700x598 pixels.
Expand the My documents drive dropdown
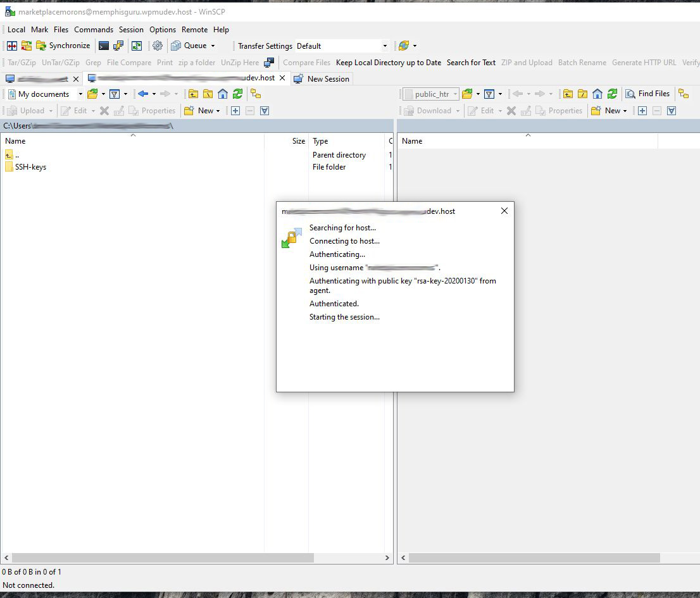[80, 94]
